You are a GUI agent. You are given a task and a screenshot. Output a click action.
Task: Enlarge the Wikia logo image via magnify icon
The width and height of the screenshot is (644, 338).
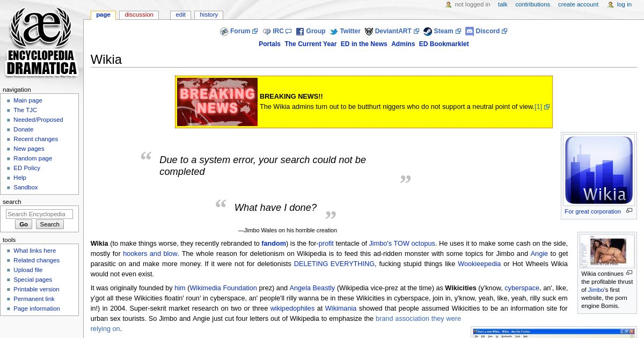click(x=629, y=211)
